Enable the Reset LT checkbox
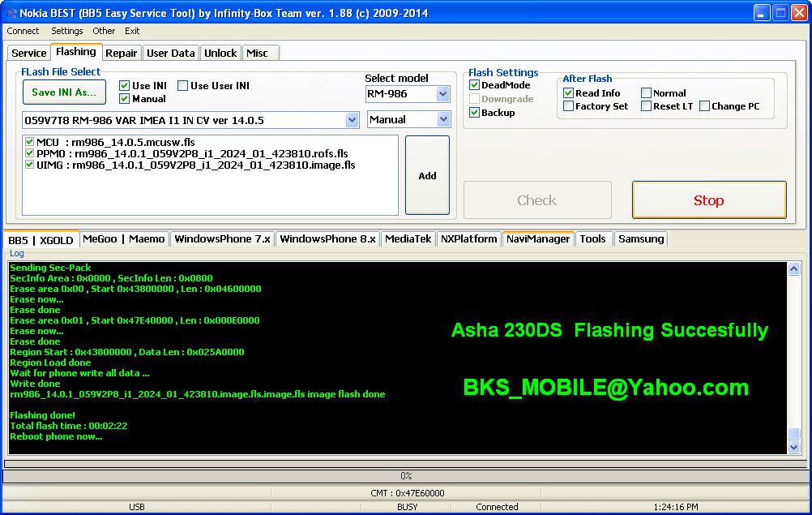812x515 pixels. pyautogui.click(x=646, y=106)
